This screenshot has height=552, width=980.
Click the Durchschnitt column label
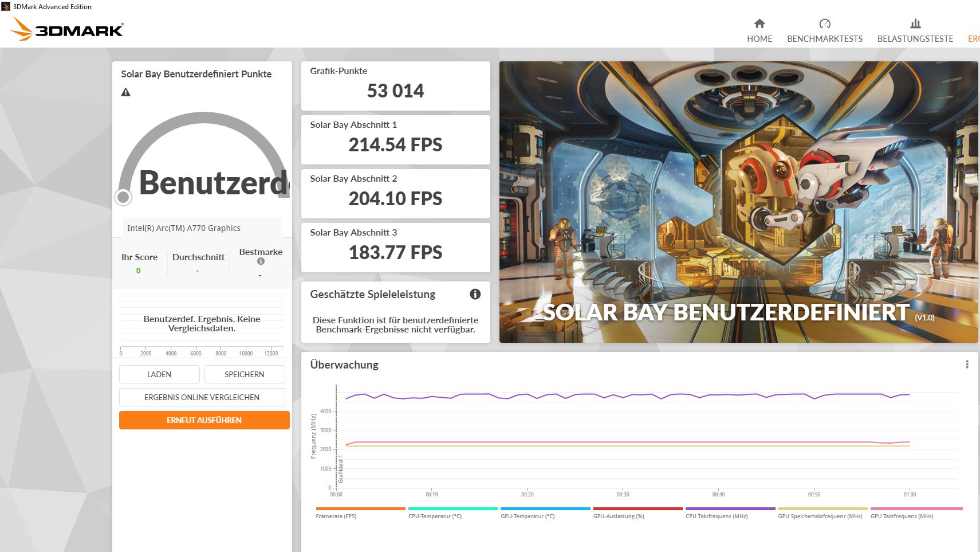click(198, 257)
